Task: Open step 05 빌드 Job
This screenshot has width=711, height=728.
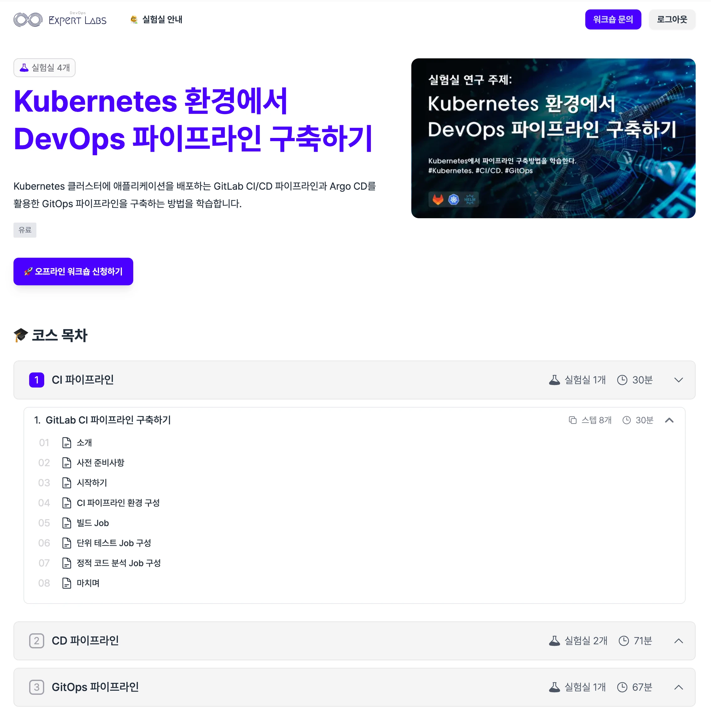Action: point(92,523)
